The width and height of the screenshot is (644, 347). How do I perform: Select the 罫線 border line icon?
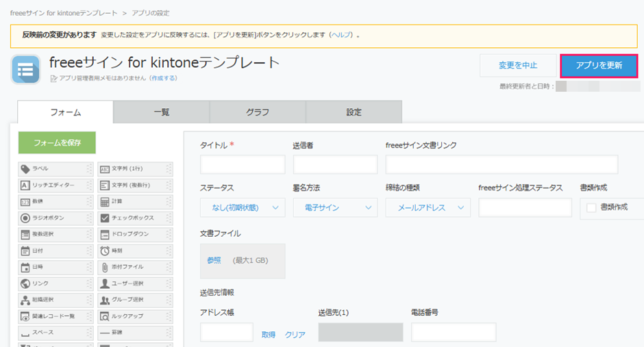pyautogui.click(x=105, y=333)
